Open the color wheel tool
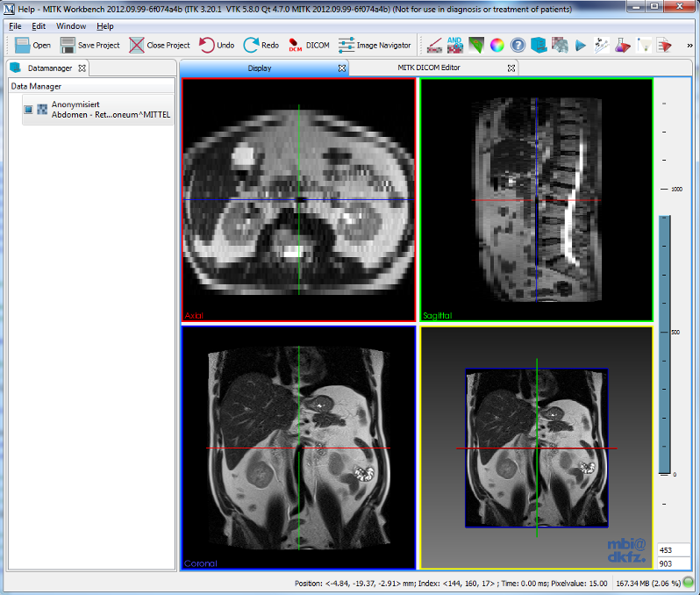This screenshot has width=700, height=595. [x=496, y=45]
